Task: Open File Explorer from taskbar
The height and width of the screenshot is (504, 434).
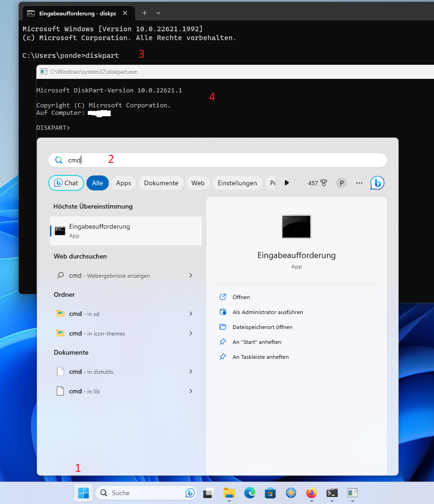Action: [229, 493]
